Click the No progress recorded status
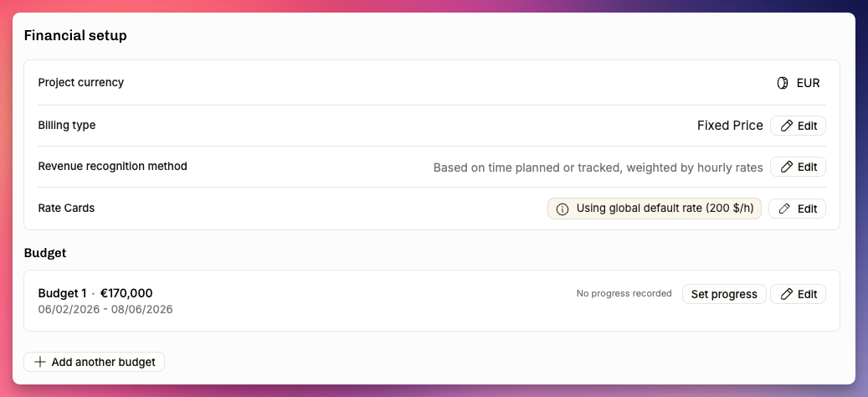Image resolution: width=868 pixels, height=397 pixels. pyautogui.click(x=624, y=293)
